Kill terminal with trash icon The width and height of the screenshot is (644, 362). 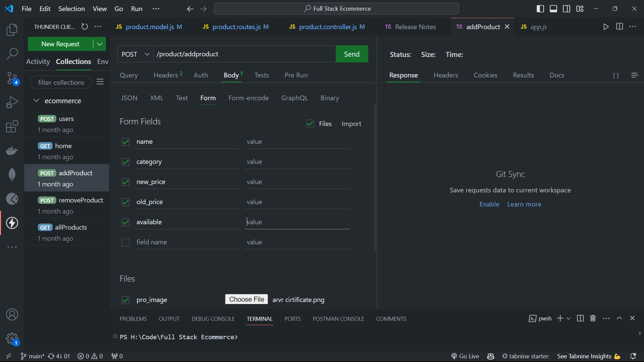coord(593,318)
